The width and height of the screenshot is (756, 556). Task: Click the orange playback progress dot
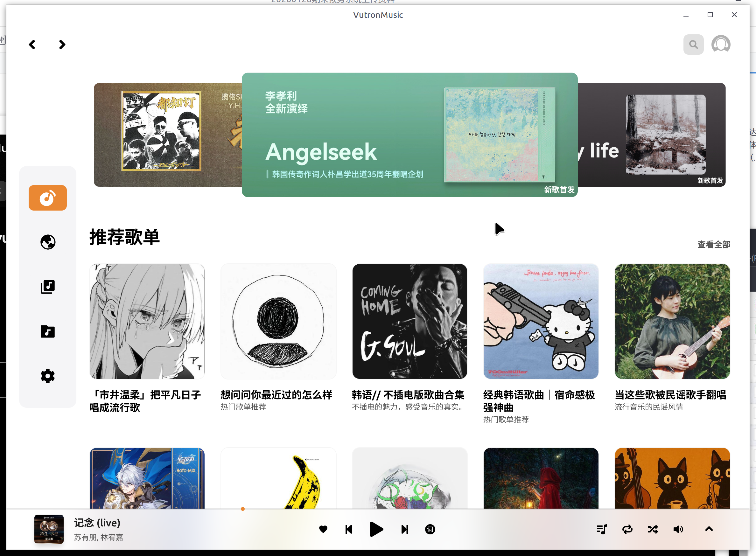[243, 509]
